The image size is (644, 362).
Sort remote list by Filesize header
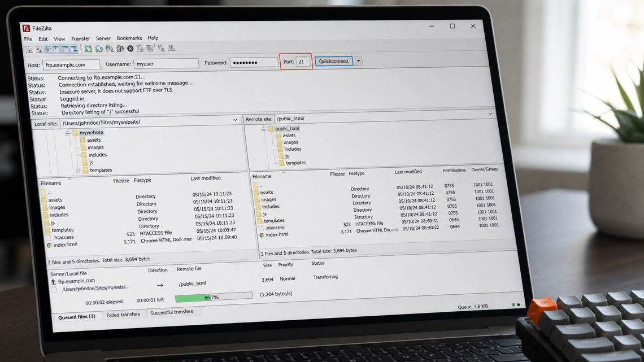pyautogui.click(x=337, y=174)
